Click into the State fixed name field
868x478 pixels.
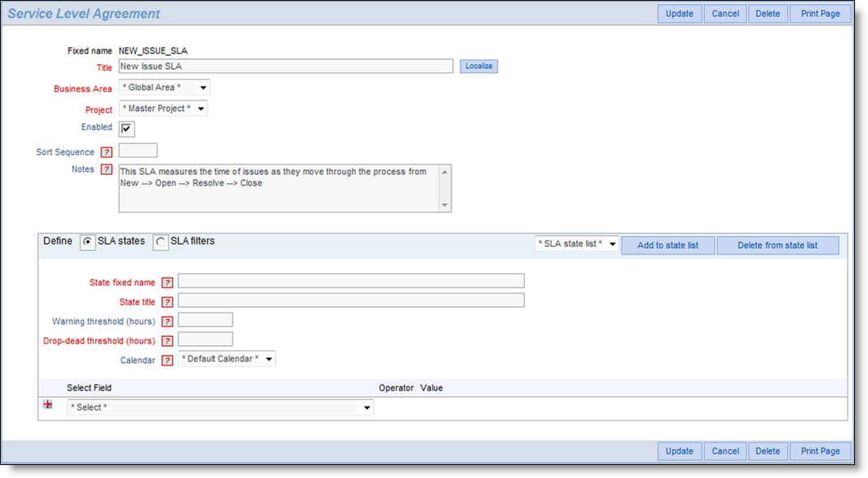[351, 281]
